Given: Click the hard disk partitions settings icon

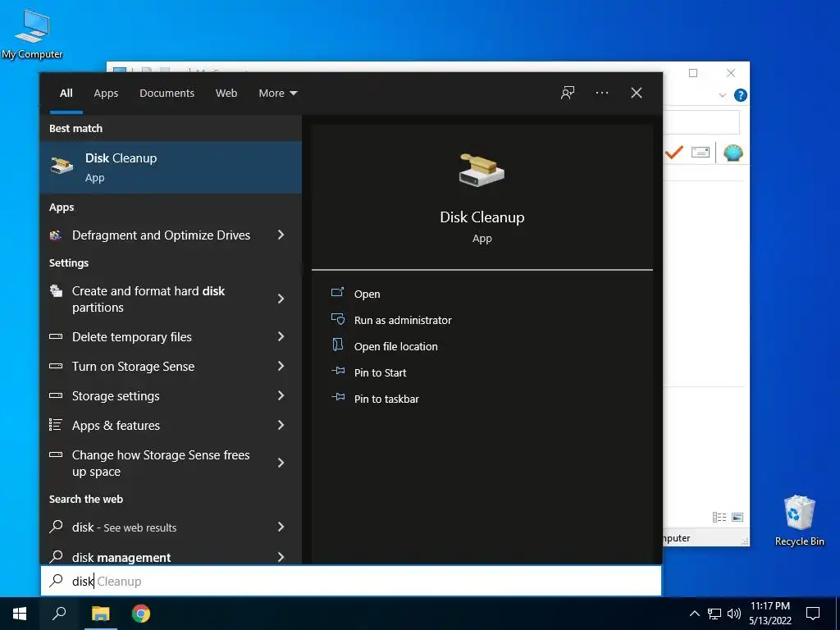Looking at the screenshot, I should 56,291.
